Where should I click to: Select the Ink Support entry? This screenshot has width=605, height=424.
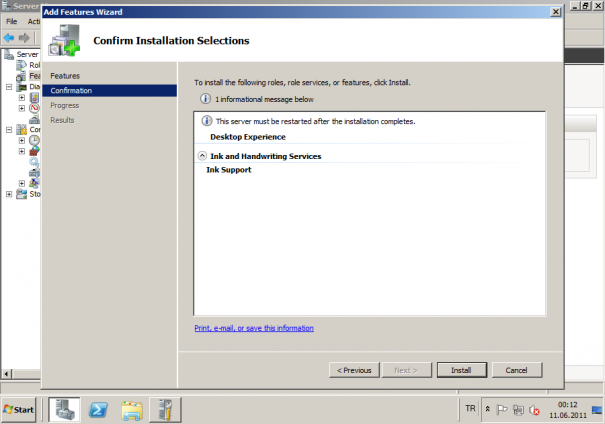pos(228,170)
